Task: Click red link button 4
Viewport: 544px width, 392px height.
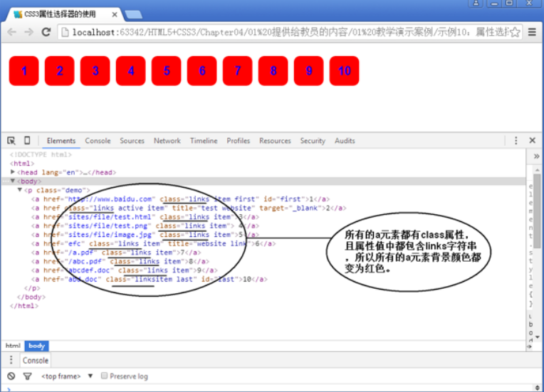Action: (x=131, y=70)
